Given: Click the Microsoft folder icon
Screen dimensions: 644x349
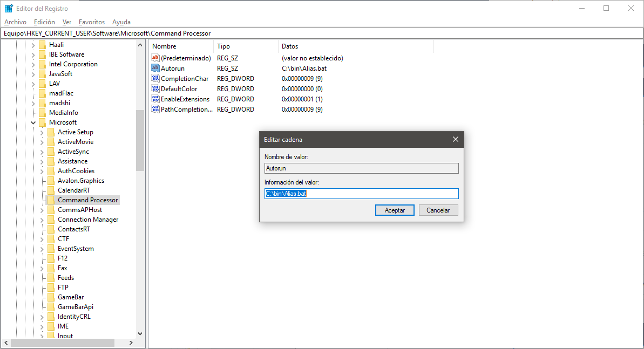Looking at the screenshot, I should click(42, 122).
